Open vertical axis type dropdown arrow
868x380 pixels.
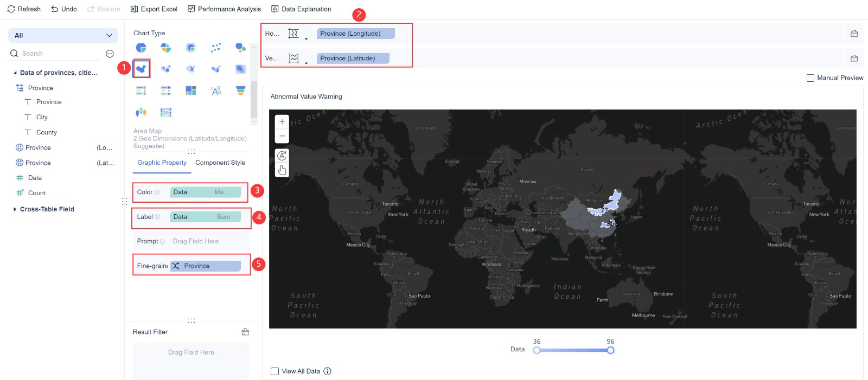tap(306, 63)
